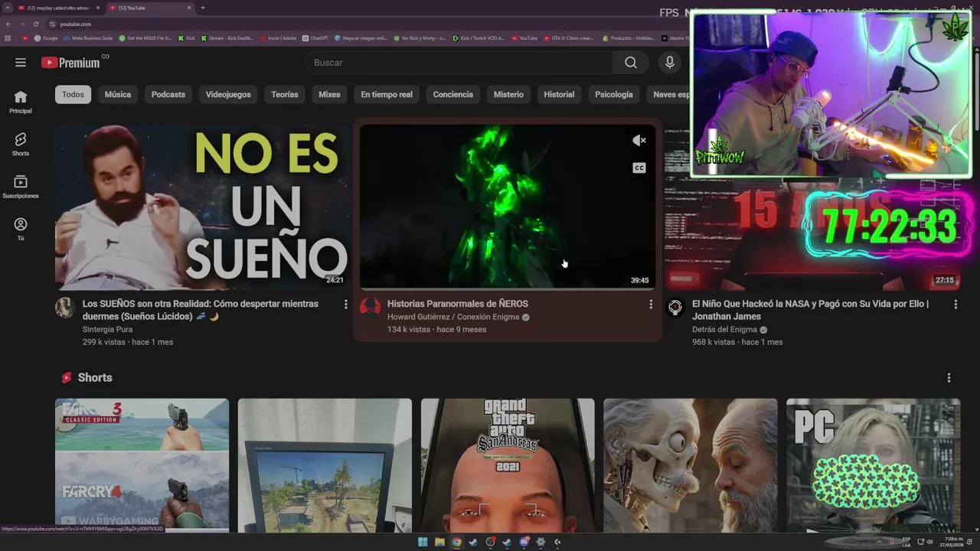The width and height of the screenshot is (980, 551).
Task: Open the Google bookmark
Action: pyautogui.click(x=47, y=37)
